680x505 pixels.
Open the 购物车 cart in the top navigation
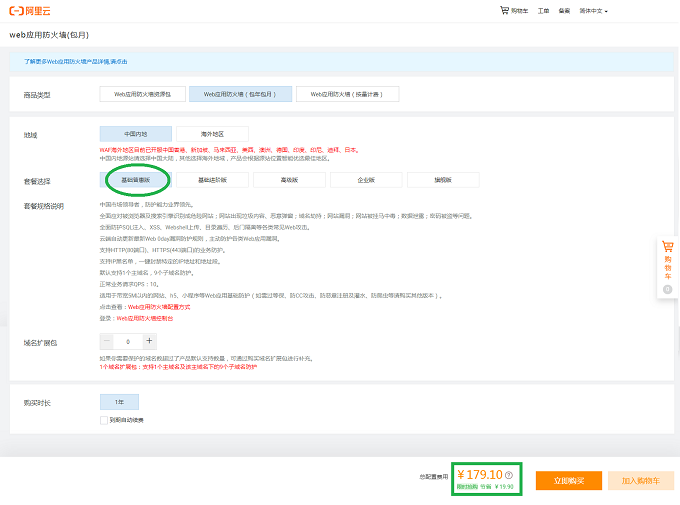[514, 11]
